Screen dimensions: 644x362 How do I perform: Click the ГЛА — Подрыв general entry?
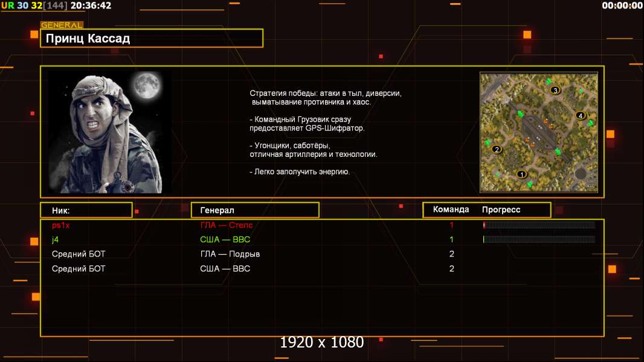point(230,254)
